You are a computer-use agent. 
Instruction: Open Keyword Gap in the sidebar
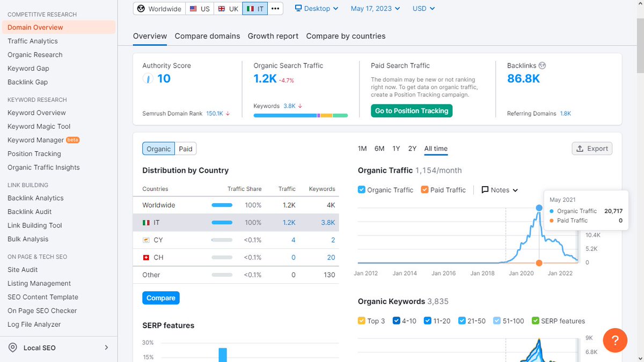[x=28, y=68]
